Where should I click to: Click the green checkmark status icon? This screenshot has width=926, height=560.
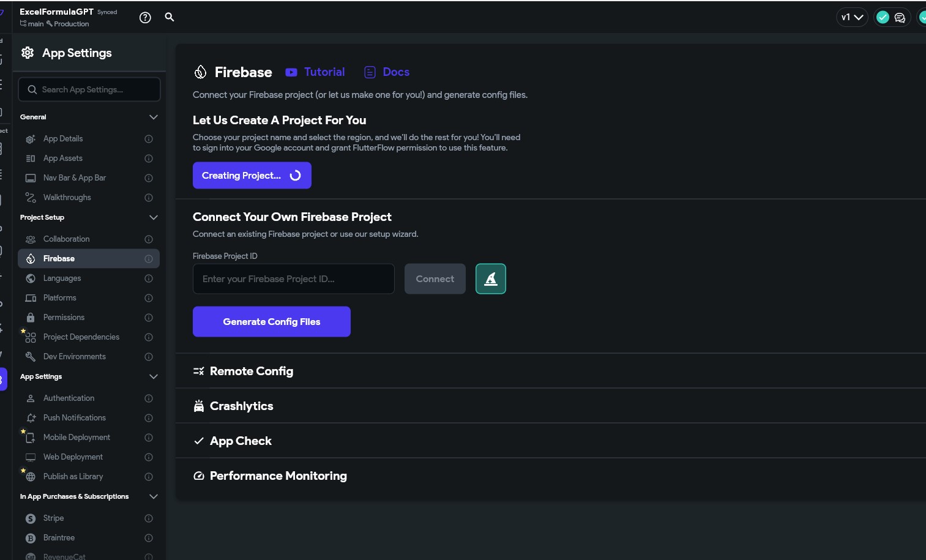[x=883, y=18]
